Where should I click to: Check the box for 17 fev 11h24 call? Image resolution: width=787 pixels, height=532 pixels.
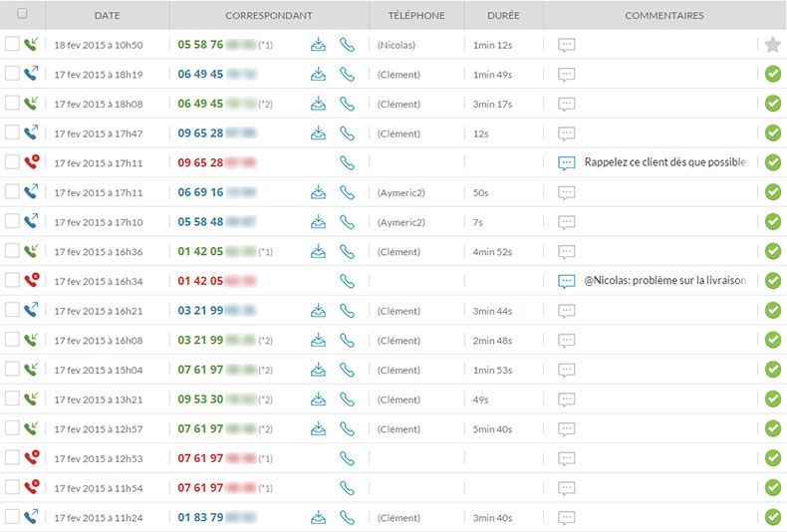pos(12,516)
